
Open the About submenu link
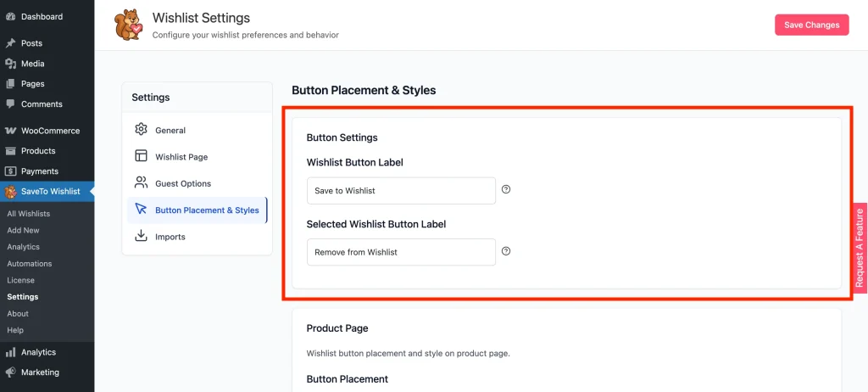pyautogui.click(x=18, y=313)
